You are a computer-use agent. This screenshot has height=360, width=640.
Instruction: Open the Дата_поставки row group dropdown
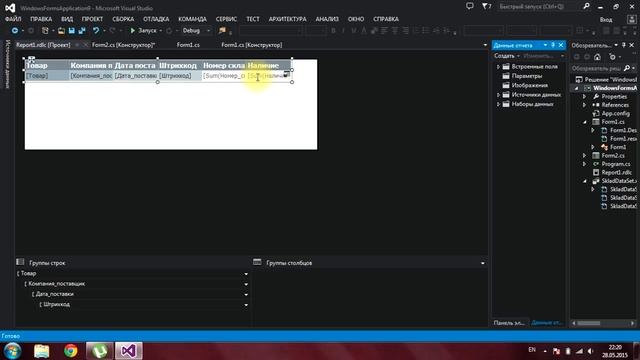pyautogui.click(x=246, y=294)
